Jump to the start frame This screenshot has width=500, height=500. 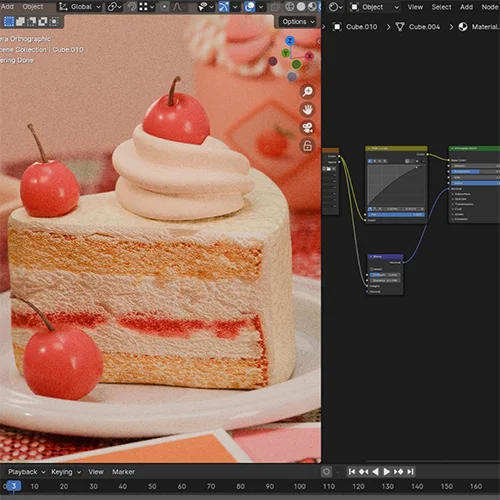352,472
